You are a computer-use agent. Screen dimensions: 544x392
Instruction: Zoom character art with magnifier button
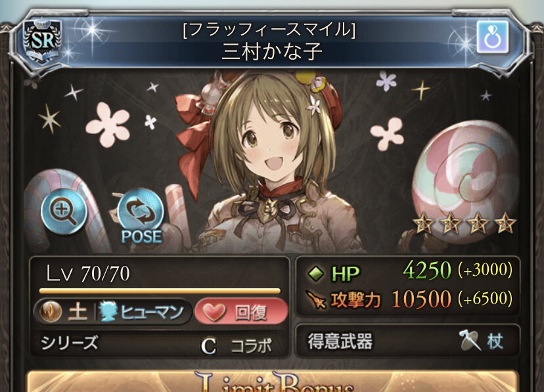64,211
